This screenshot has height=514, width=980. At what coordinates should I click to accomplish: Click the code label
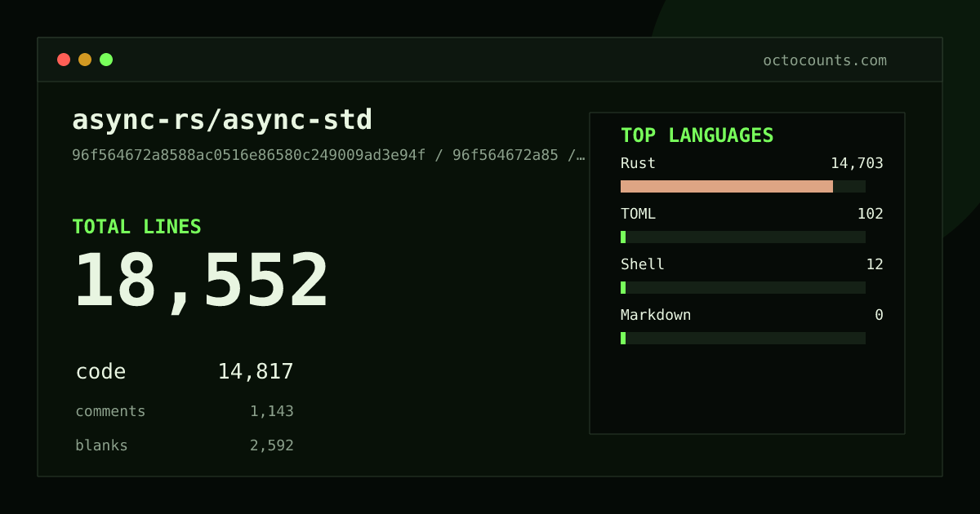point(100,372)
